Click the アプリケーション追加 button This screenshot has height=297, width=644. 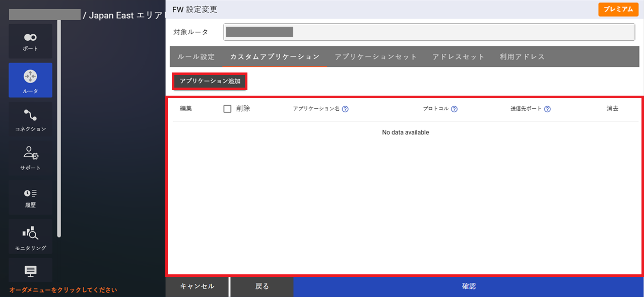[x=210, y=81]
